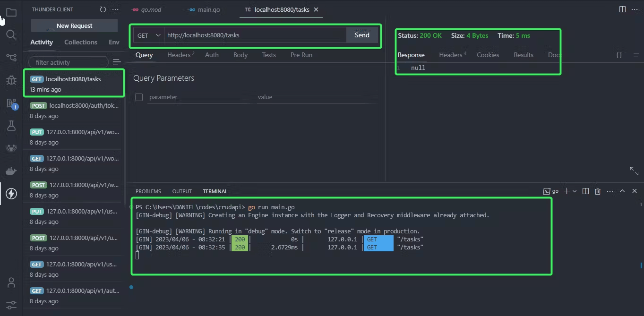Screen dimensions: 644x316
Task: Open the Pre Run request tab
Action: point(301,55)
